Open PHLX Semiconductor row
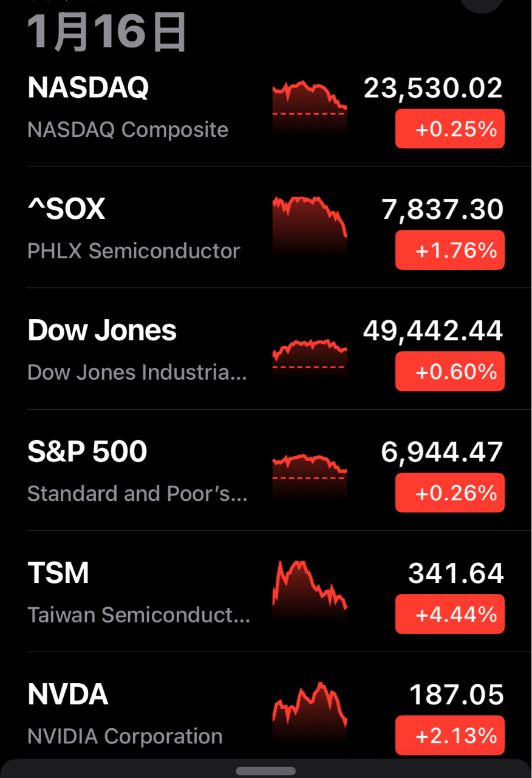This screenshot has height=778, width=532. pos(134,250)
